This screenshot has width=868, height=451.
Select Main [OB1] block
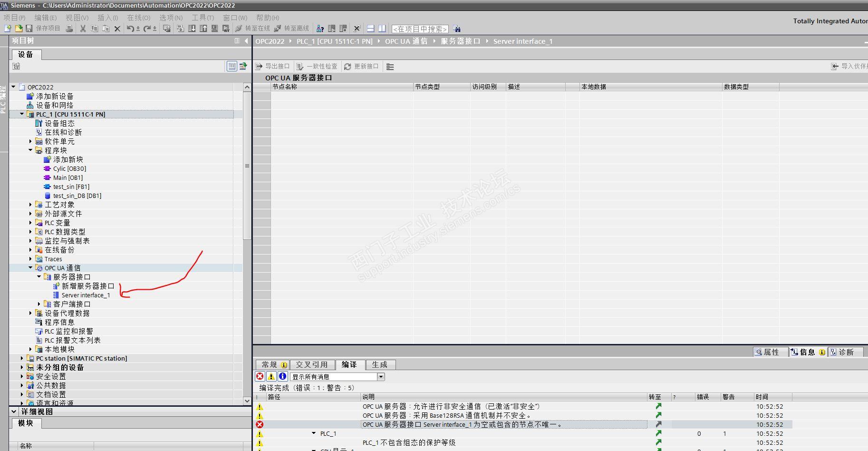pos(68,177)
